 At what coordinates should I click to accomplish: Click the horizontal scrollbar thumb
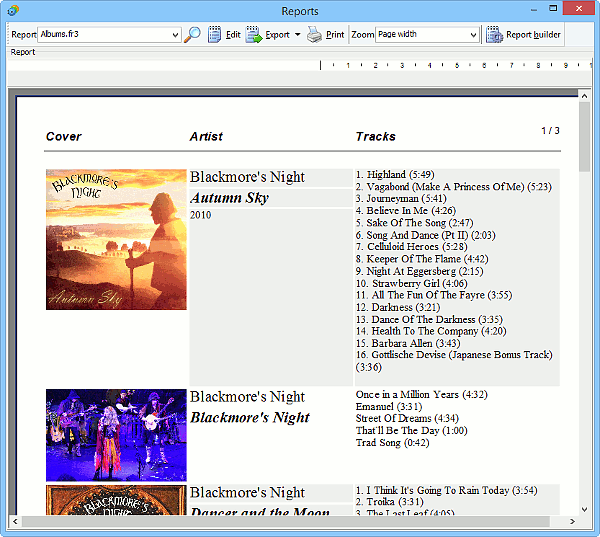tap(286, 521)
